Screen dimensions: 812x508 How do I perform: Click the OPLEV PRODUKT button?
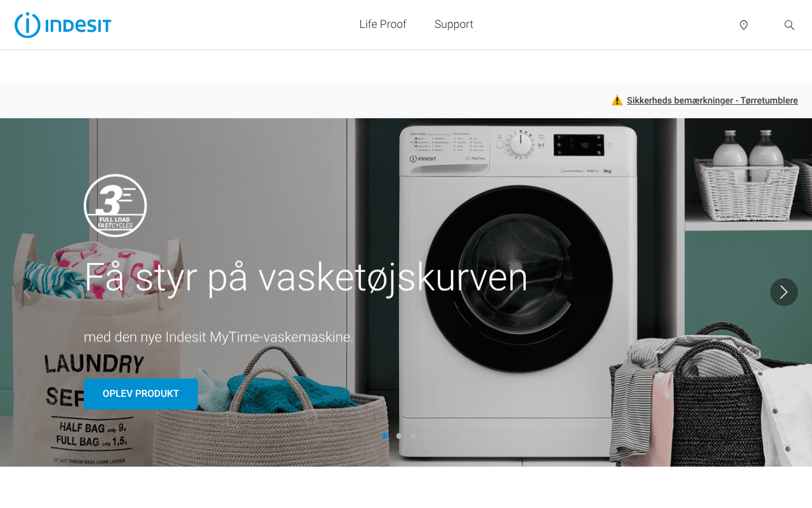[141, 394]
